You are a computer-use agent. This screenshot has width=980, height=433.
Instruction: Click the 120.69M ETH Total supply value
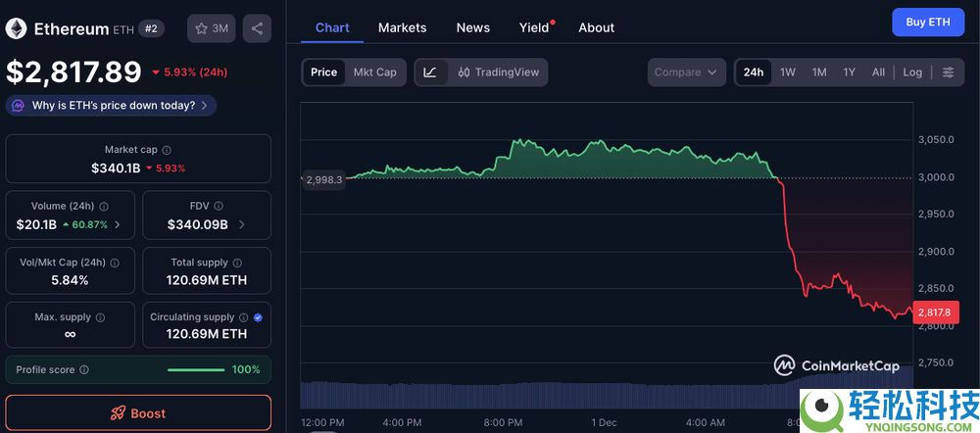(206, 280)
